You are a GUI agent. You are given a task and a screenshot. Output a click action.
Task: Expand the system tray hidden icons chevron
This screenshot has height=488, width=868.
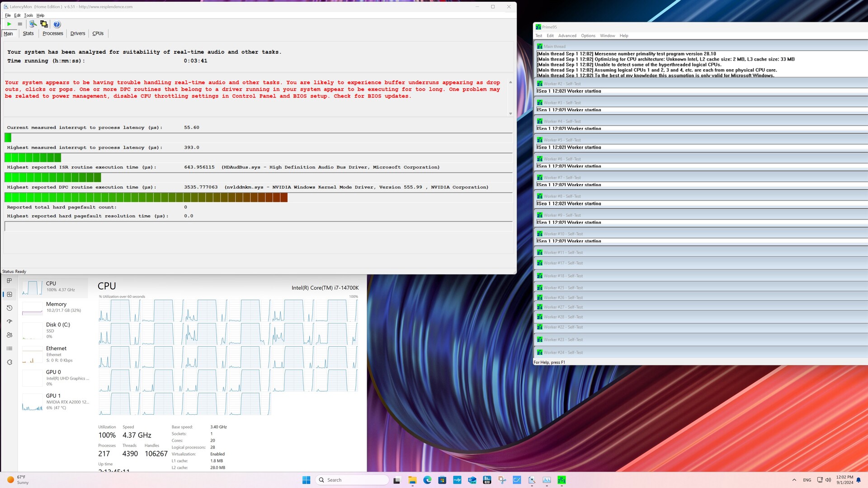click(794, 480)
